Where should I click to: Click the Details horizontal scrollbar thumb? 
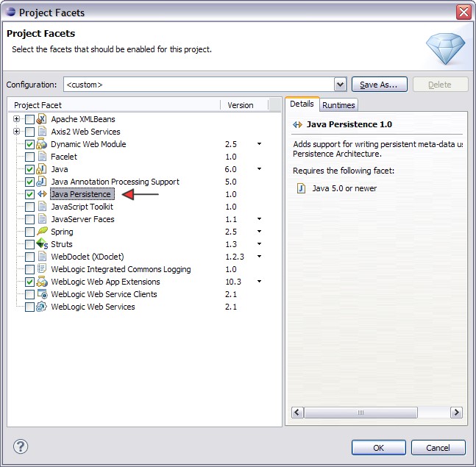point(360,413)
